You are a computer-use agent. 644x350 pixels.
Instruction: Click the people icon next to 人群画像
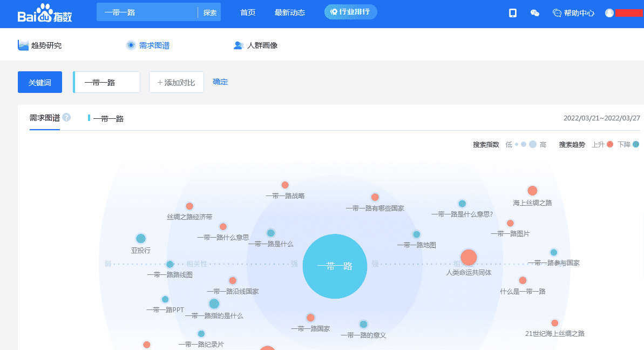[238, 45]
